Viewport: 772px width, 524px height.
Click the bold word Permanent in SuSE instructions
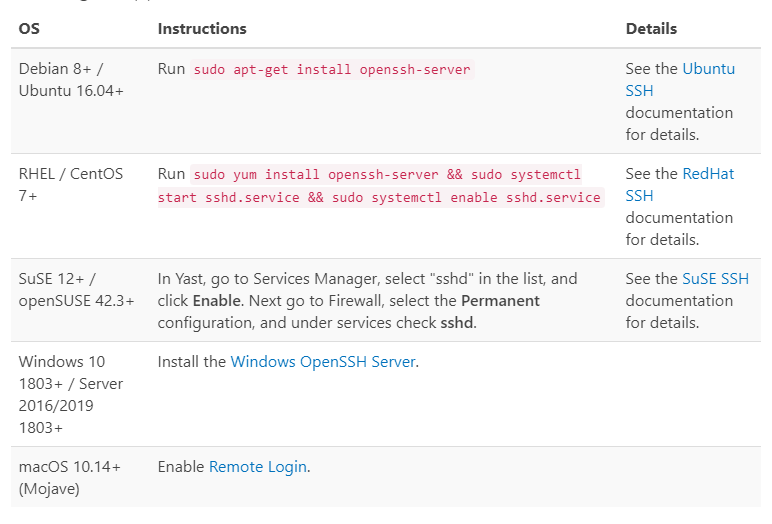(500, 301)
